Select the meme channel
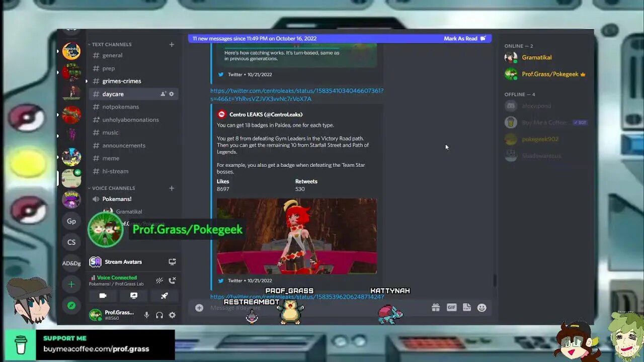The height and width of the screenshot is (362, 644). click(x=133, y=158)
